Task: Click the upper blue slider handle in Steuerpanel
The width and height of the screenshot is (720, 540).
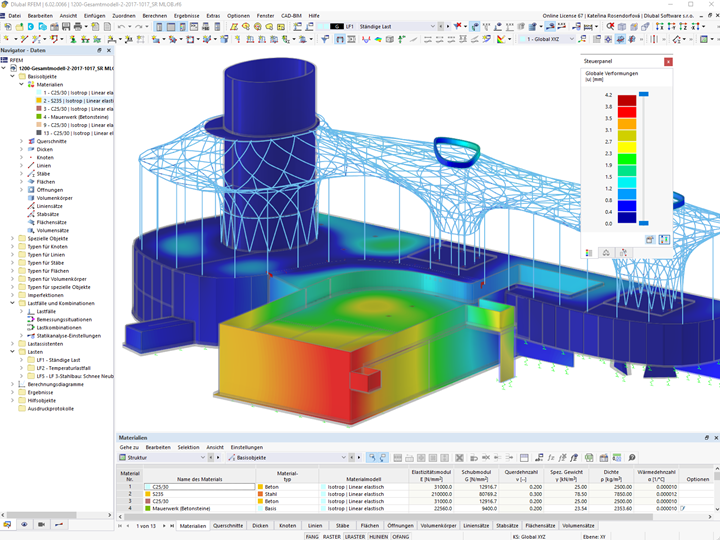Action: 644,94
